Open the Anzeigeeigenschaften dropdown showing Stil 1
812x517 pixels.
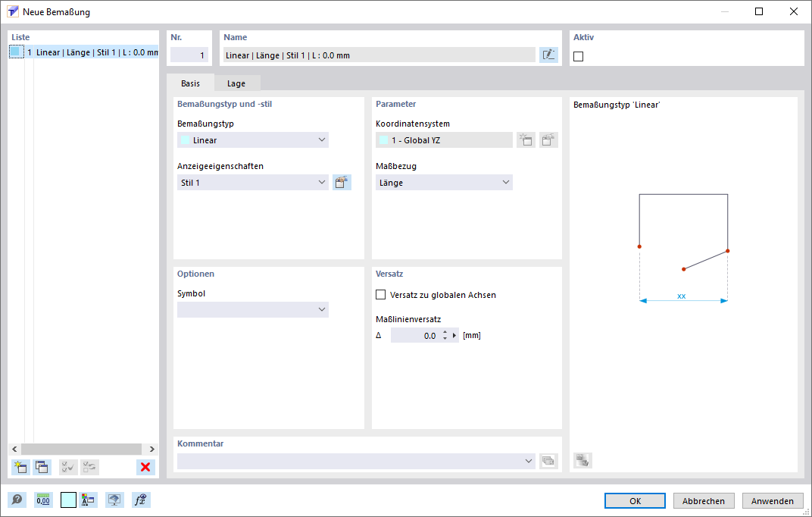pyautogui.click(x=253, y=183)
